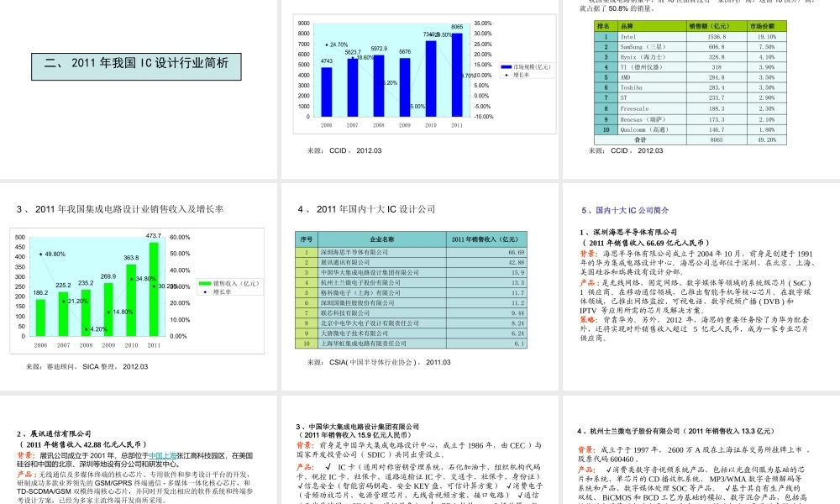The width and height of the screenshot is (840, 504).
Task: Click the "1536.8" sales value for Intel
Action: [717, 37]
